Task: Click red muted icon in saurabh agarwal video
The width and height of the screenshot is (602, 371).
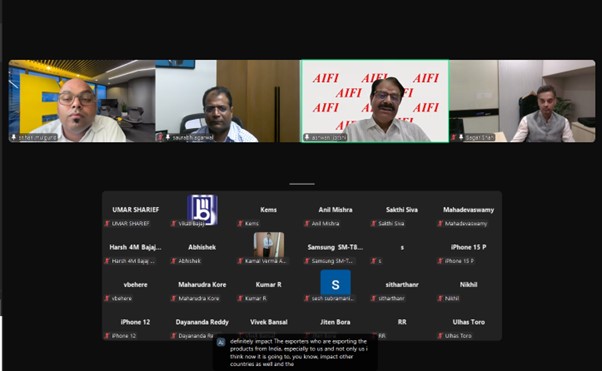Action: (160, 137)
